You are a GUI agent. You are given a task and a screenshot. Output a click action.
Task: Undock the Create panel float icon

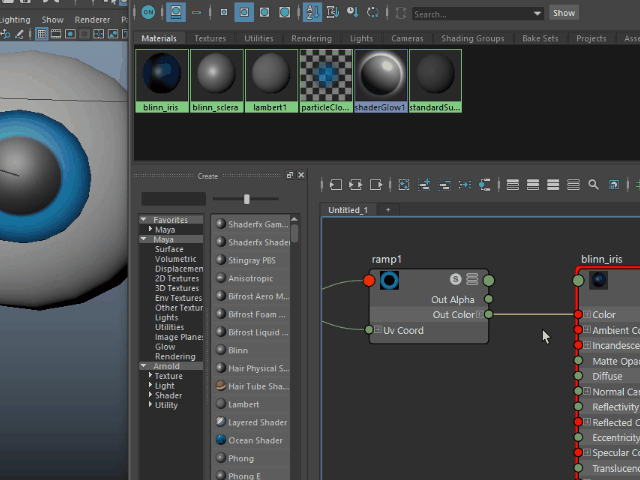coord(290,175)
